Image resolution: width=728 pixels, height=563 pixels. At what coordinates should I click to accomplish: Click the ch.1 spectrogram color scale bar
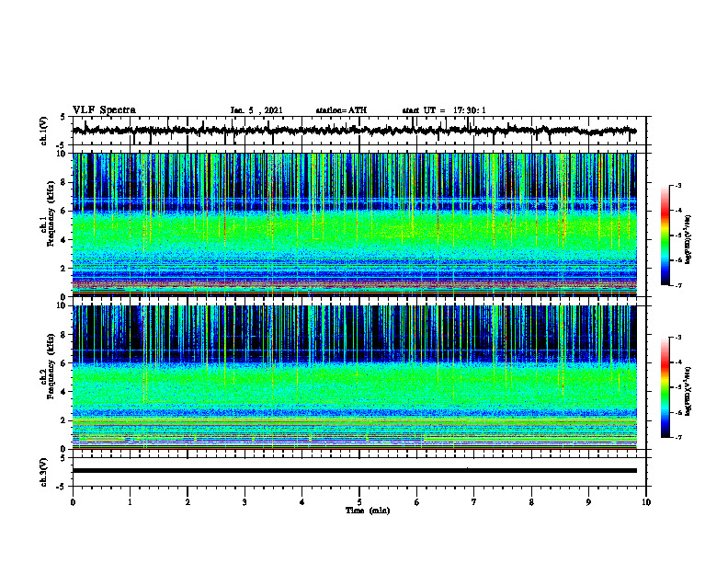[x=665, y=236]
